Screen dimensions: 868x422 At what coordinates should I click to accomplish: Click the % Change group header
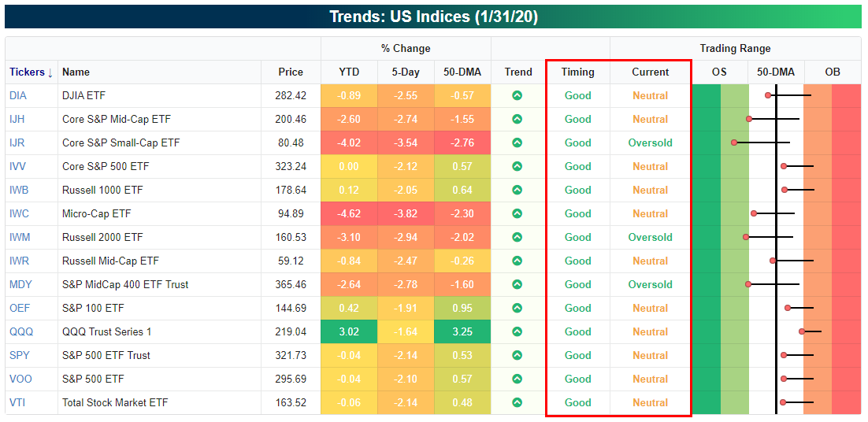coord(406,48)
